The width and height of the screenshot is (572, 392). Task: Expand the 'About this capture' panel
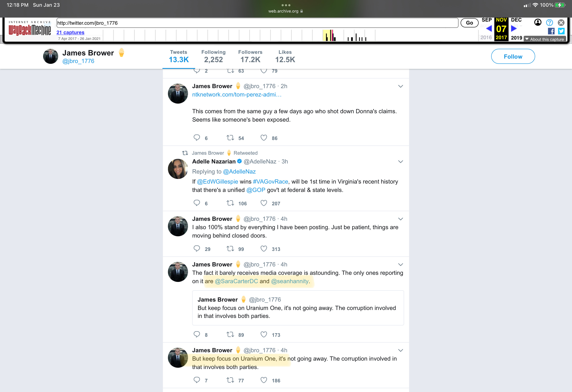545,39
